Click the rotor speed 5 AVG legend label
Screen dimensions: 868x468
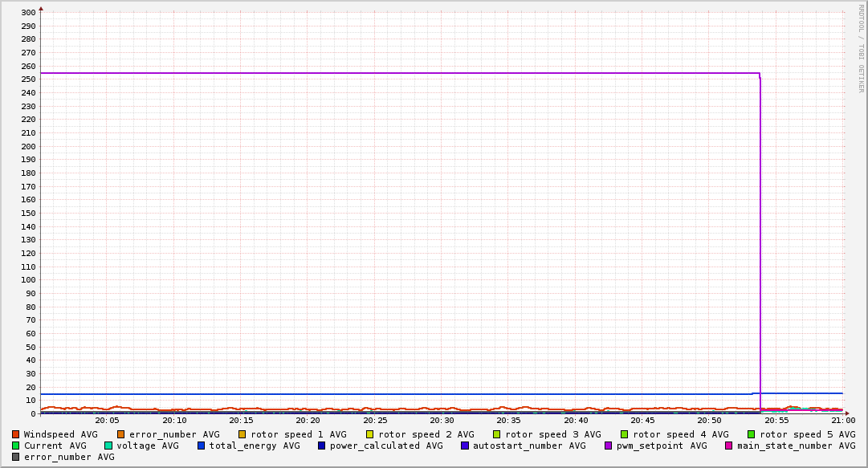tap(808, 435)
